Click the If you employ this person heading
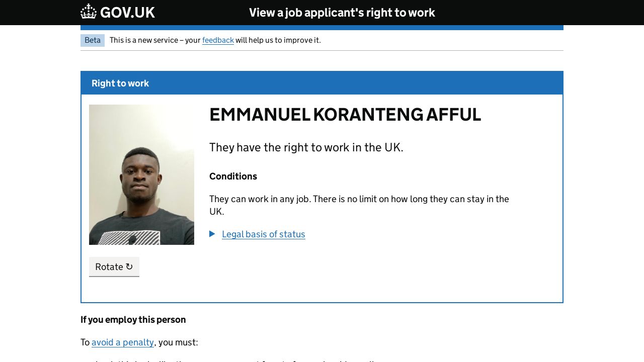The image size is (644, 362). click(133, 320)
